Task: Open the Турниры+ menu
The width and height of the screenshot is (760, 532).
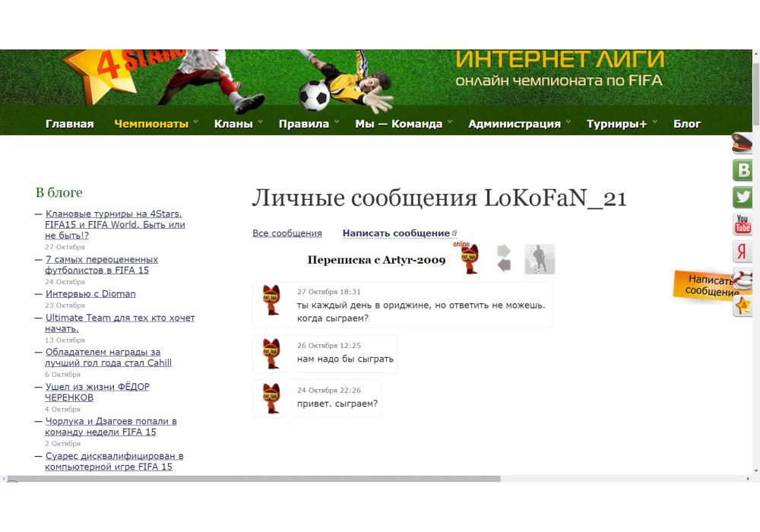Action: click(616, 124)
